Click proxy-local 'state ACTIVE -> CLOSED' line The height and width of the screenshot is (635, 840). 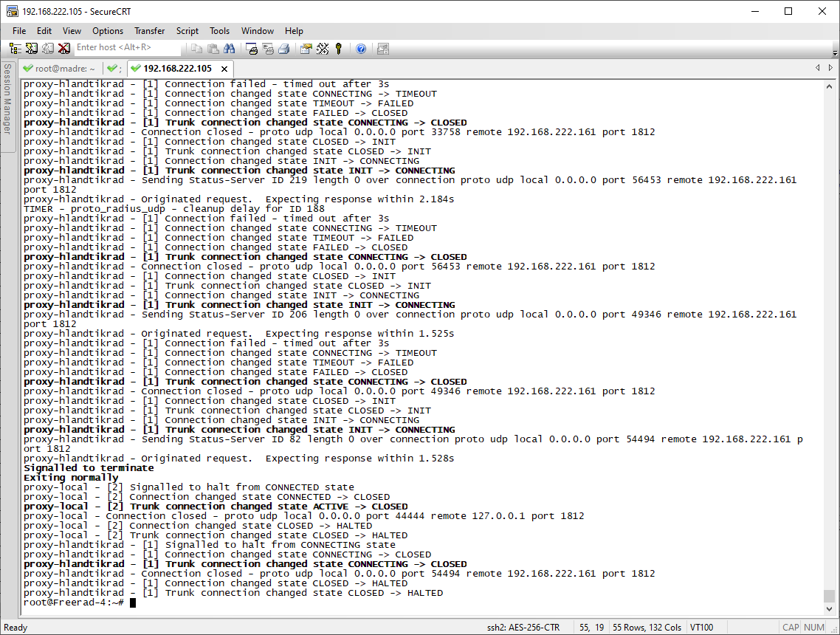(x=216, y=507)
